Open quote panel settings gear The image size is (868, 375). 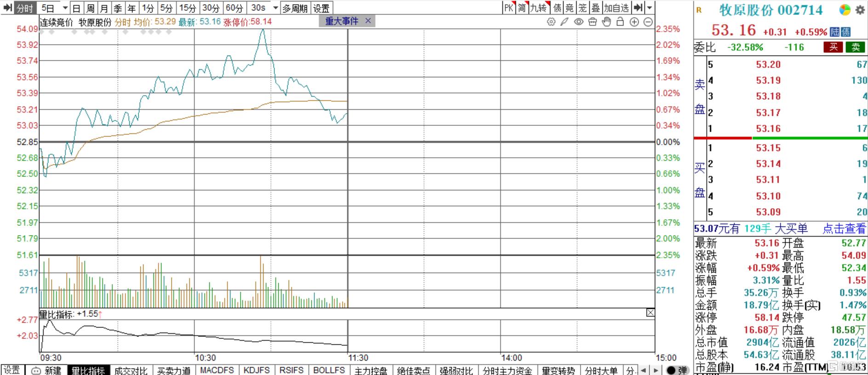click(x=860, y=10)
